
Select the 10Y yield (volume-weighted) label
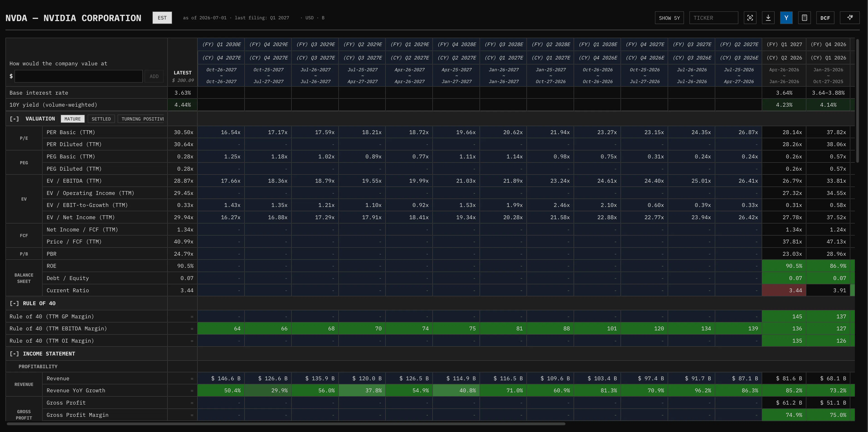53,105
